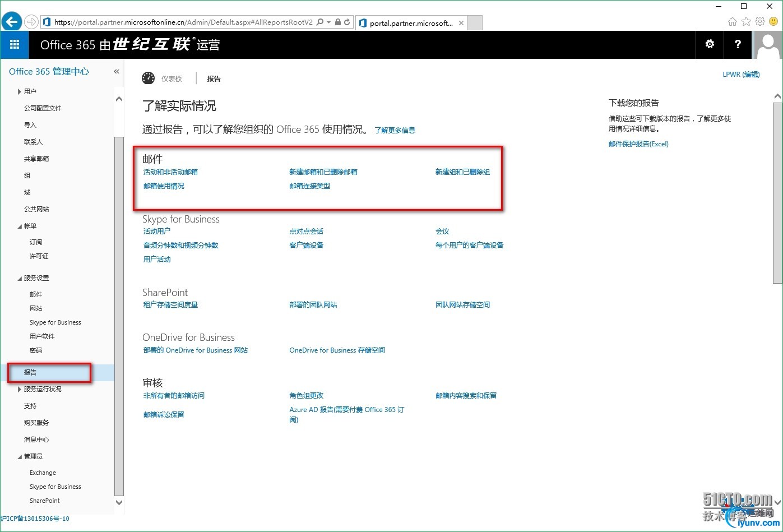Expand the 服务运行状况 node
Viewport: 783px width, 532px height.
click(19, 389)
